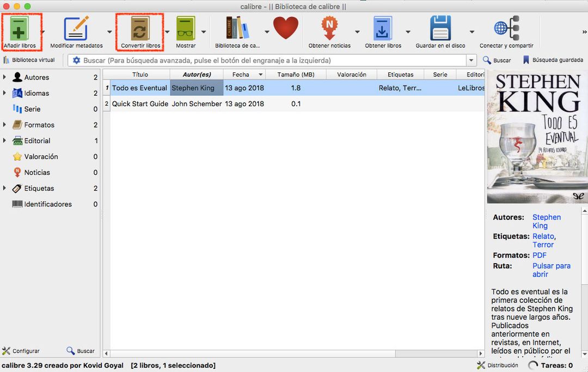Click the Convertir libros icon
This screenshot has height=372, width=588.
(140, 28)
